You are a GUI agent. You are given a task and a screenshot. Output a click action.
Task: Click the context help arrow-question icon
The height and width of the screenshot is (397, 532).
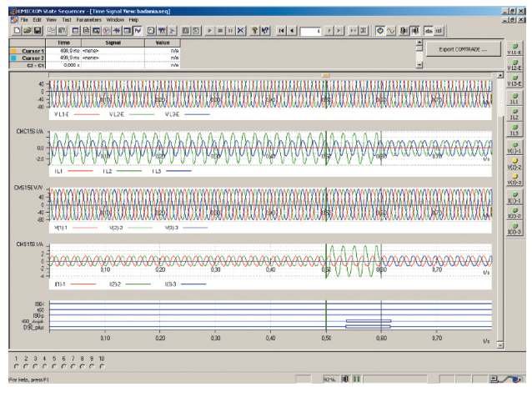(x=265, y=31)
